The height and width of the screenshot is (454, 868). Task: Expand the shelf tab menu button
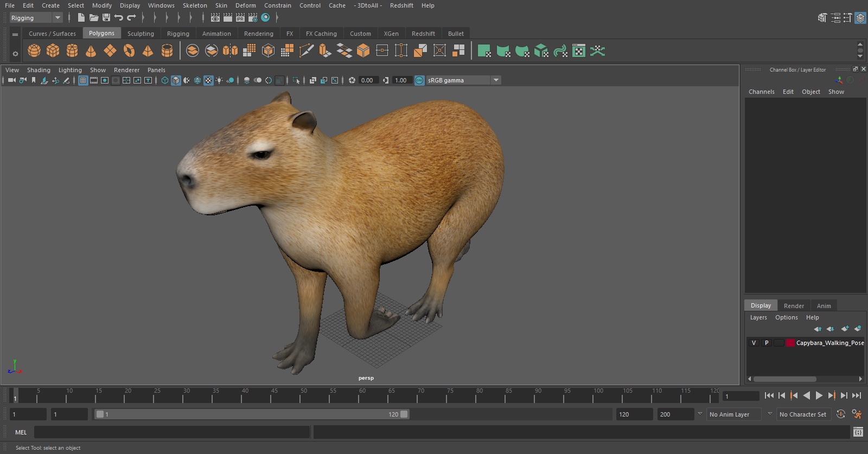click(15, 34)
